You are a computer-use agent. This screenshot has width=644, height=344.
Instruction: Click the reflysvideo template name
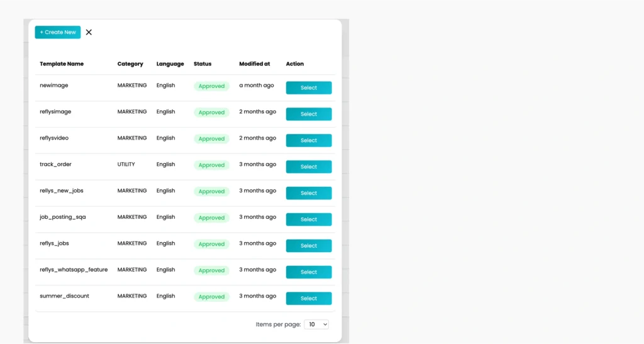coord(54,138)
